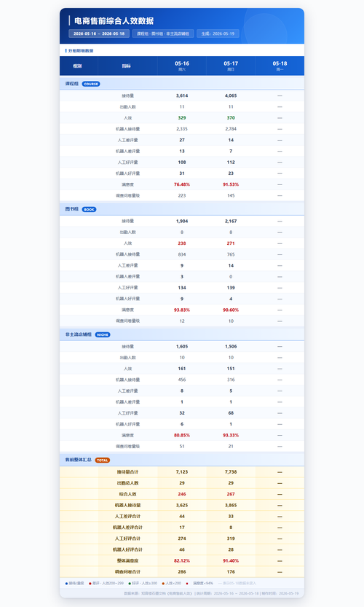Click the total reception value 7,738
364x607 pixels.
231,472
